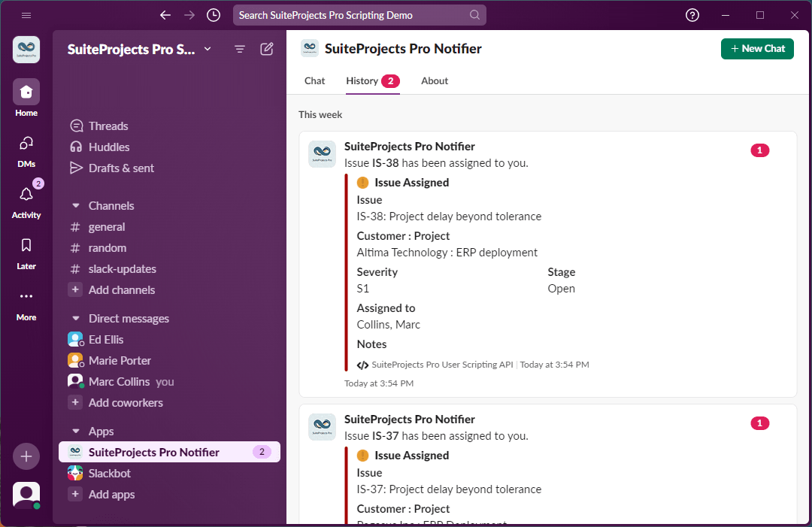Click the orange Issue Assigned icon for IS-38
Image resolution: width=812 pixels, height=527 pixels.
pos(362,182)
